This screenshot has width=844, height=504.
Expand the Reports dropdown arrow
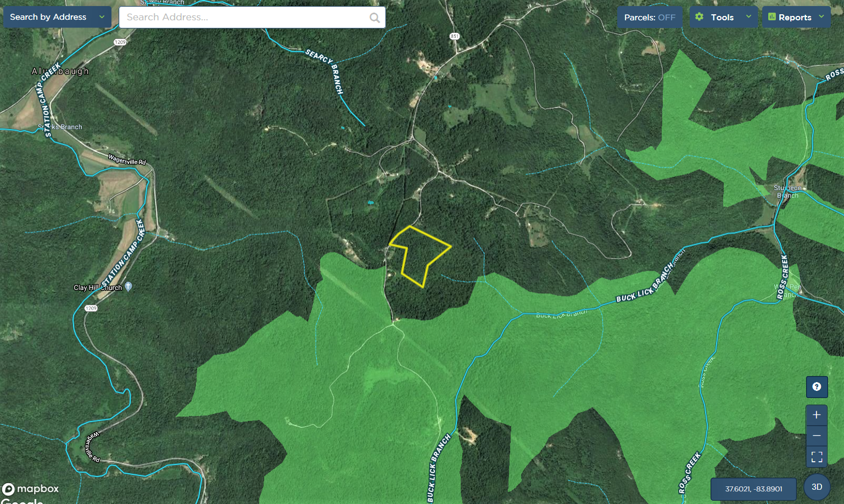[821, 16]
